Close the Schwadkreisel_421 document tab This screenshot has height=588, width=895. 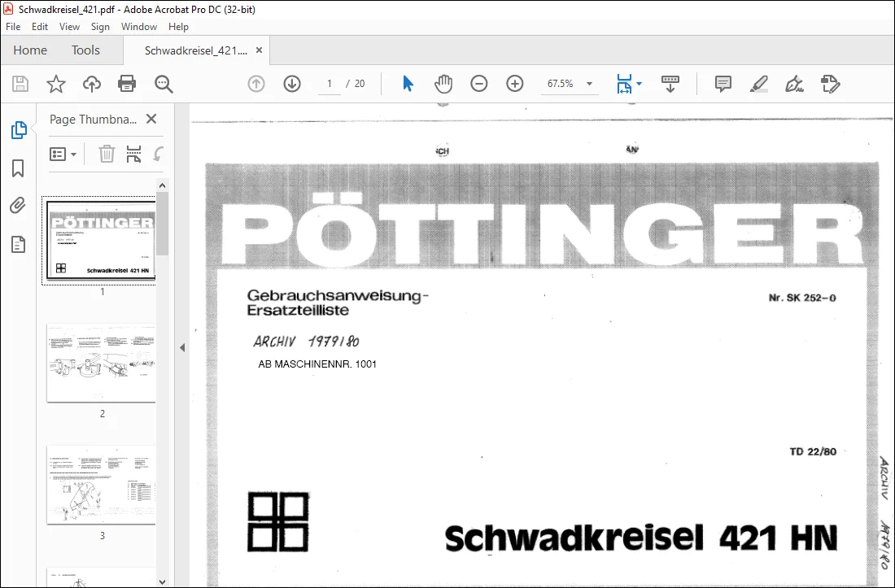point(259,50)
